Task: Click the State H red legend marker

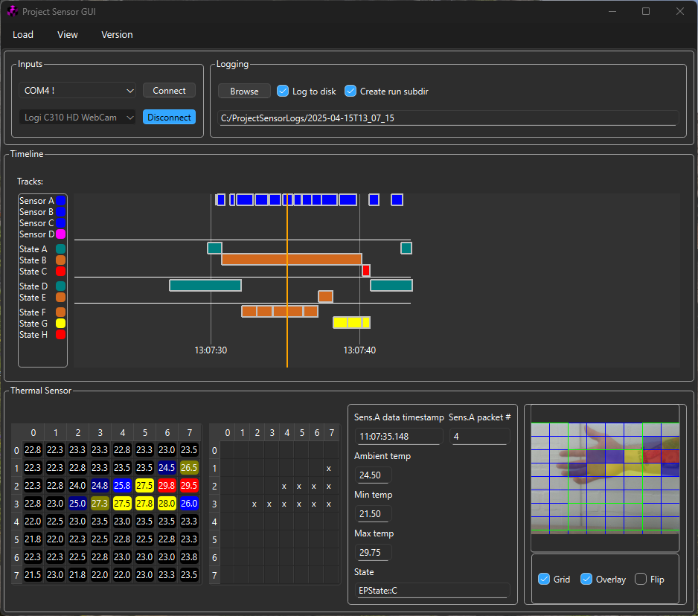Action: click(x=60, y=334)
